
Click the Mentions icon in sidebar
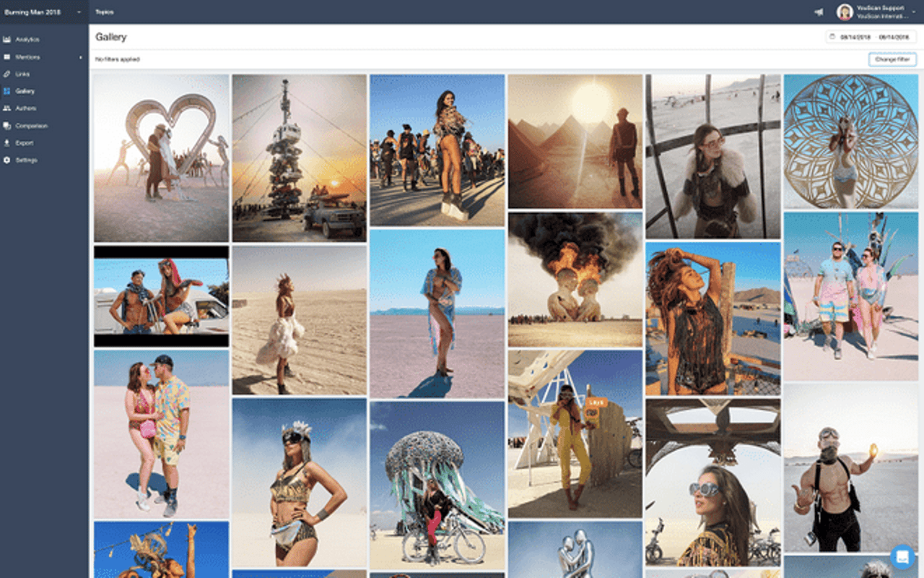[7, 57]
